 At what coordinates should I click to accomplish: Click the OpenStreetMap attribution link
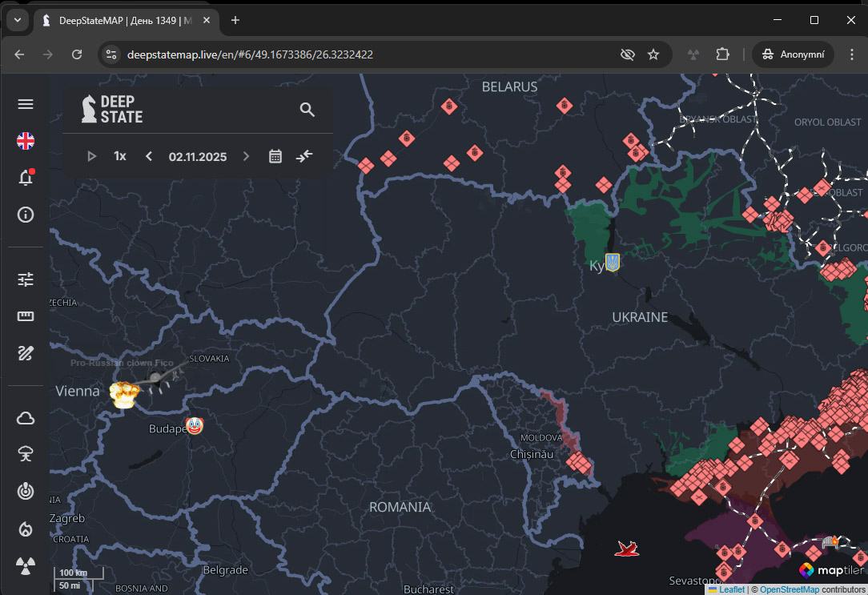click(789, 589)
